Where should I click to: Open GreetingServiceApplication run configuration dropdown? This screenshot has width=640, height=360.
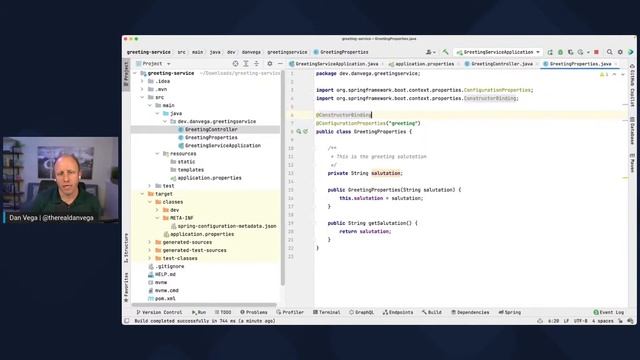tap(498, 52)
